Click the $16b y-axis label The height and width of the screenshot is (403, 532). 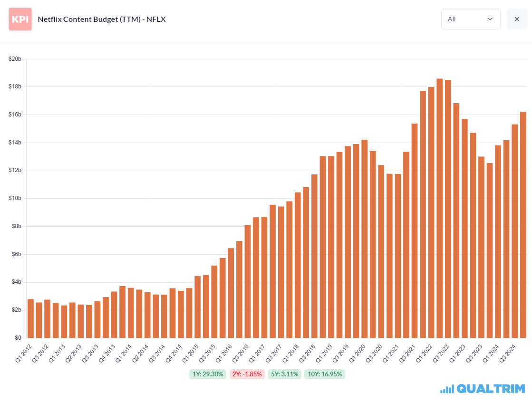(x=15, y=115)
